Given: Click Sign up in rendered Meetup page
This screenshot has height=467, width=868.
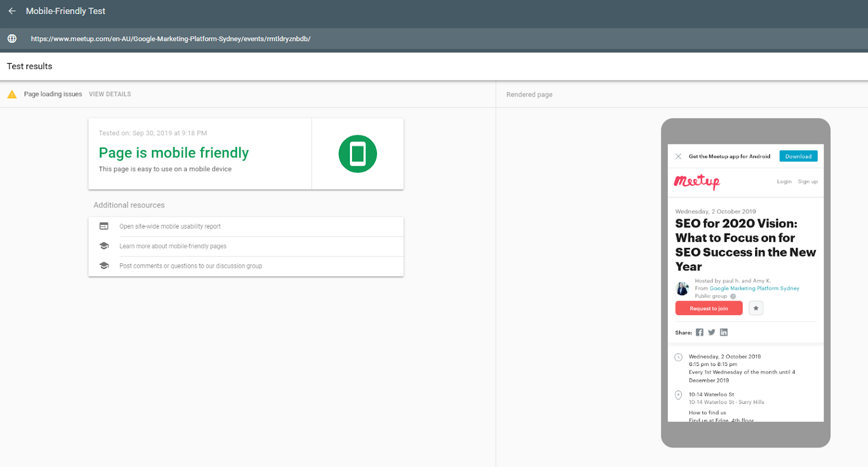Looking at the screenshot, I should point(808,181).
